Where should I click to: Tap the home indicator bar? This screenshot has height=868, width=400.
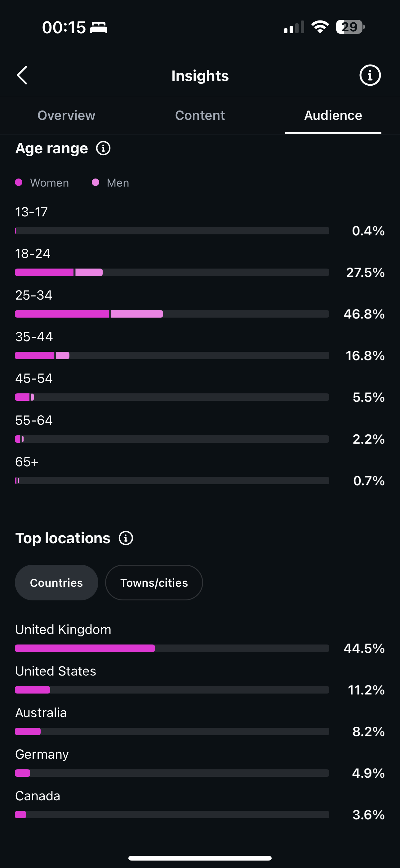[200, 858]
